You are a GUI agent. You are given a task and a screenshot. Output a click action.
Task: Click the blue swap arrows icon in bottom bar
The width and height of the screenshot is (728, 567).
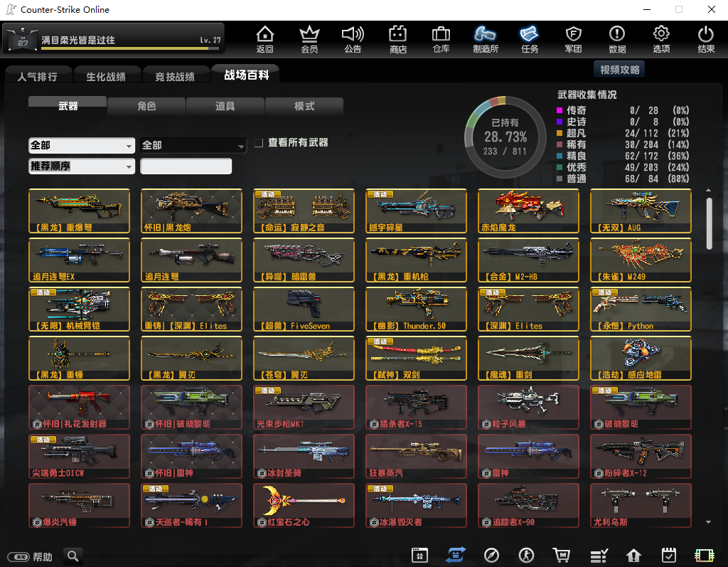[x=456, y=556]
